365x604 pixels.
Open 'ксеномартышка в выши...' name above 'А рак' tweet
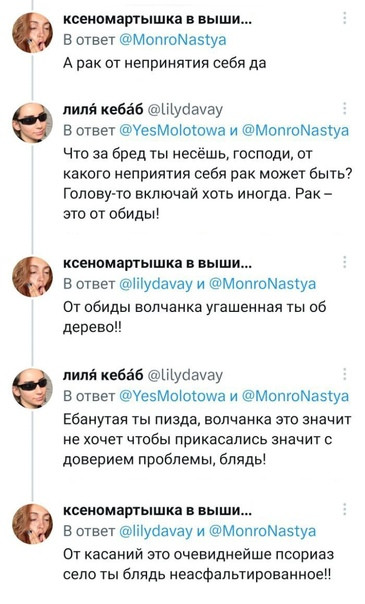click(x=157, y=19)
